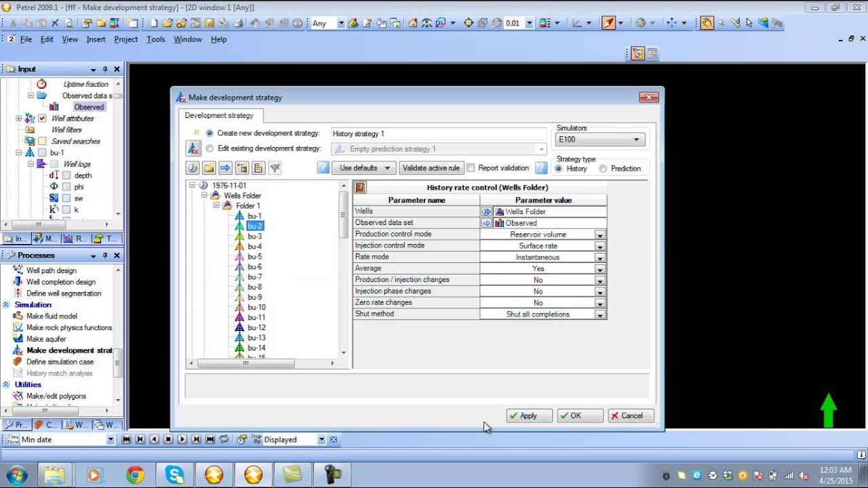Select Create new development strategy radio
The height and width of the screenshot is (488, 868).
tap(210, 134)
